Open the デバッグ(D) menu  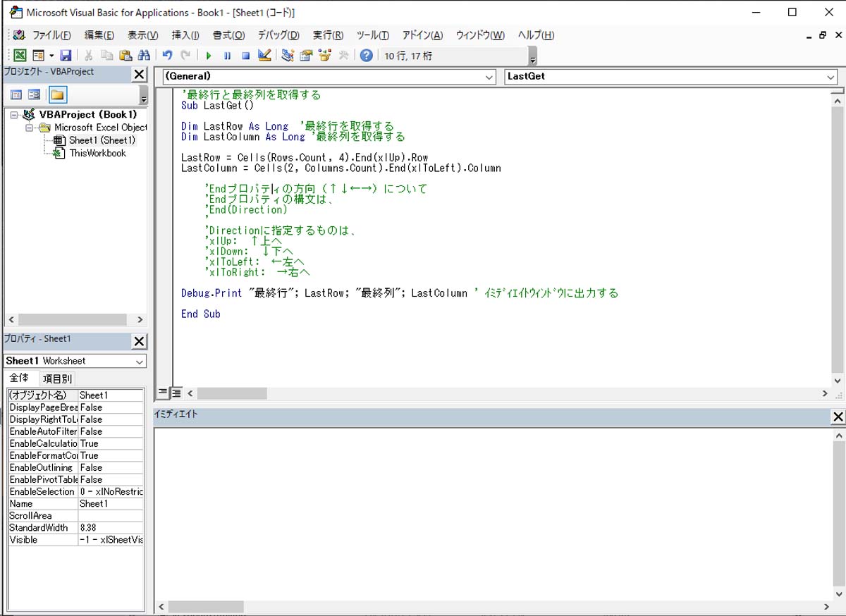(278, 35)
